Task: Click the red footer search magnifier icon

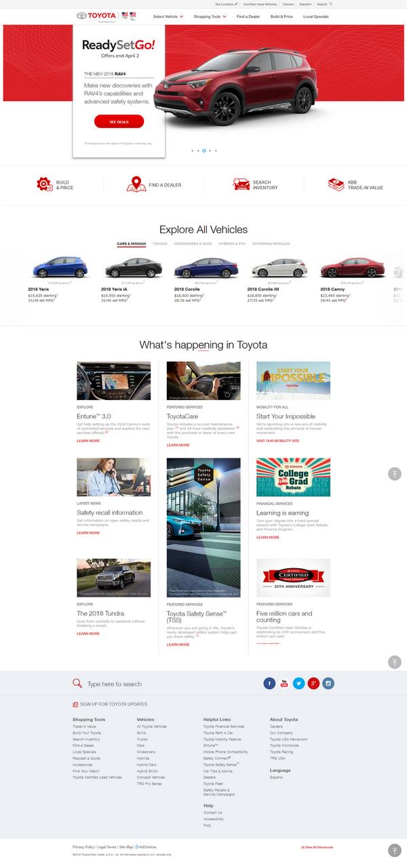Action: [x=77, y=684]
